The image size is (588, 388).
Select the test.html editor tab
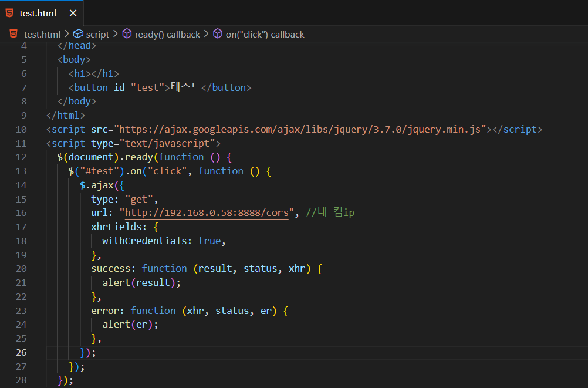click(41, 13)
